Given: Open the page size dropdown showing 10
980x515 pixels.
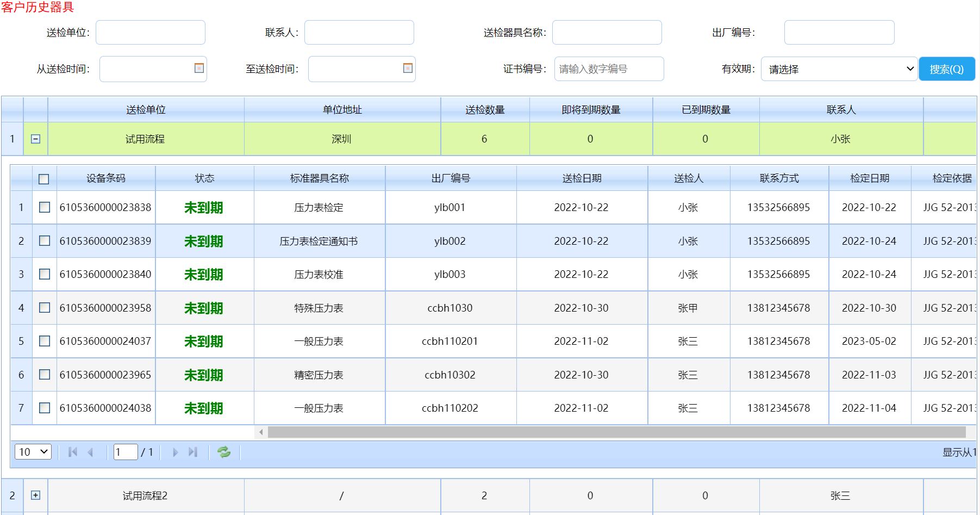Looking at the screenshot, I should (x=33, y=452).
